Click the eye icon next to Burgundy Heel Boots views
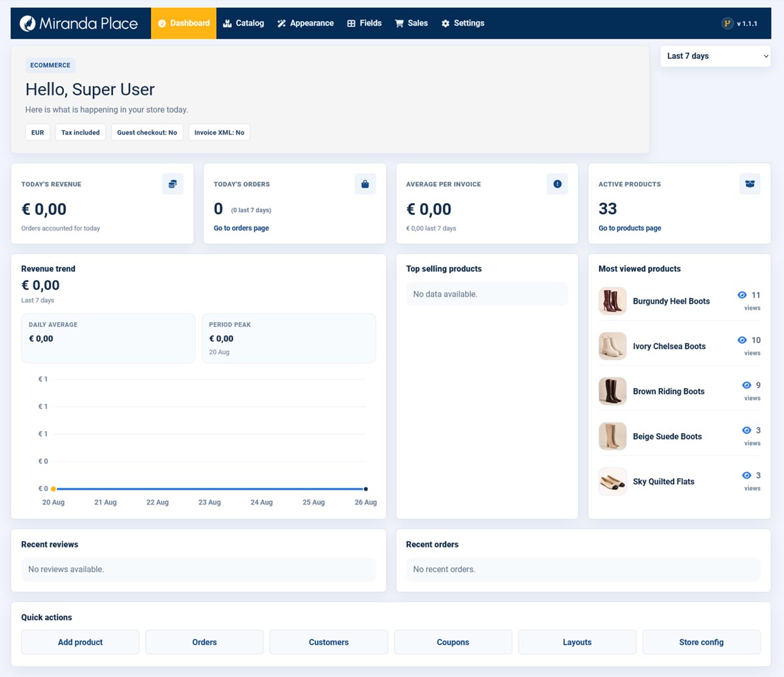 (x=742, y=295)
